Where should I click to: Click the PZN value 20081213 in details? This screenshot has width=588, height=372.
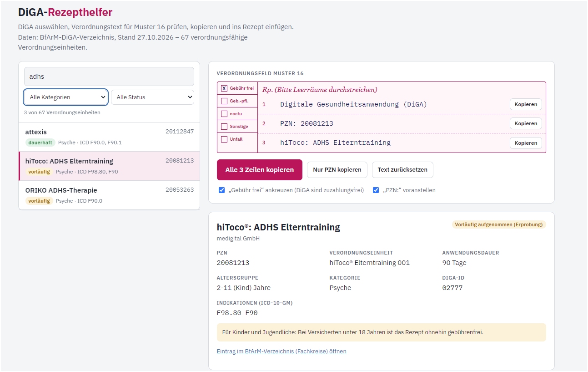tap(233, 263)
